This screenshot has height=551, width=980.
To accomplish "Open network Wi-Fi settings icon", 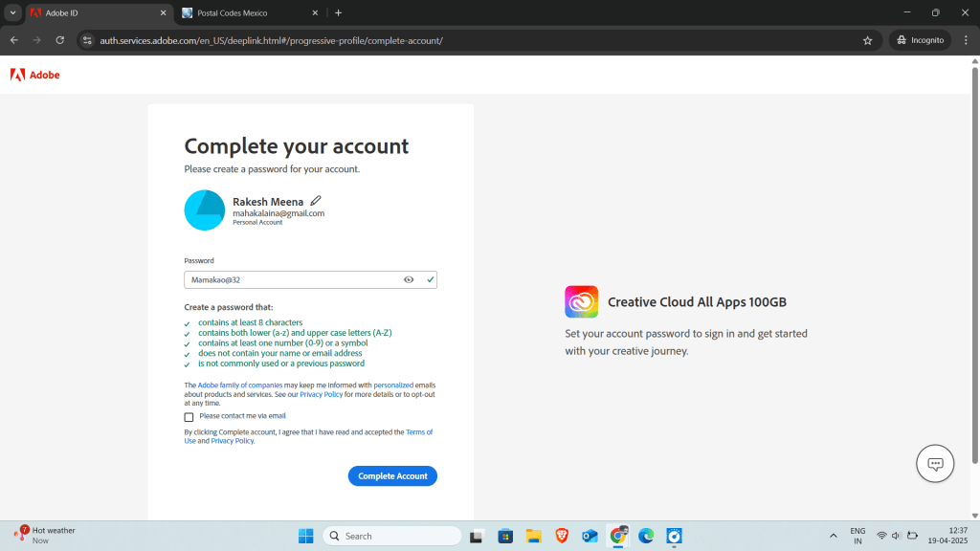I will coord(881,536).
